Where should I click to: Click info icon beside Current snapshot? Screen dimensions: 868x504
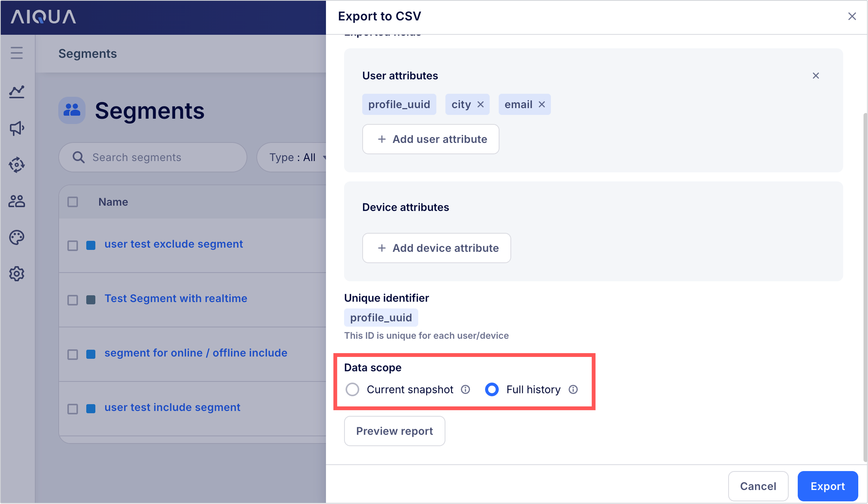[465, 389]
